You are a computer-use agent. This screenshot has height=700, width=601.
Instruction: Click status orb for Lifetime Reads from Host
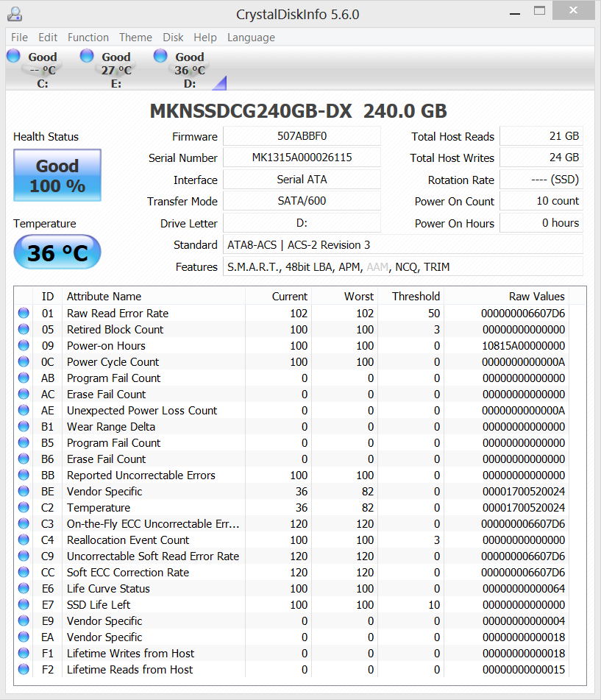coord(24,669)
